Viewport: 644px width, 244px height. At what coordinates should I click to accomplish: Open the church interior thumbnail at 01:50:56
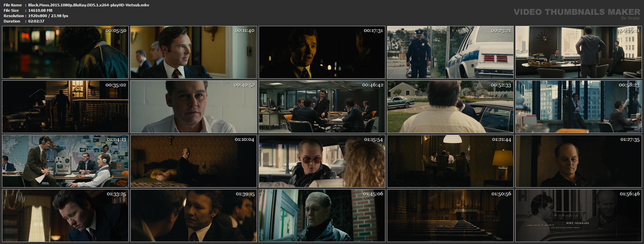(450, 215)
